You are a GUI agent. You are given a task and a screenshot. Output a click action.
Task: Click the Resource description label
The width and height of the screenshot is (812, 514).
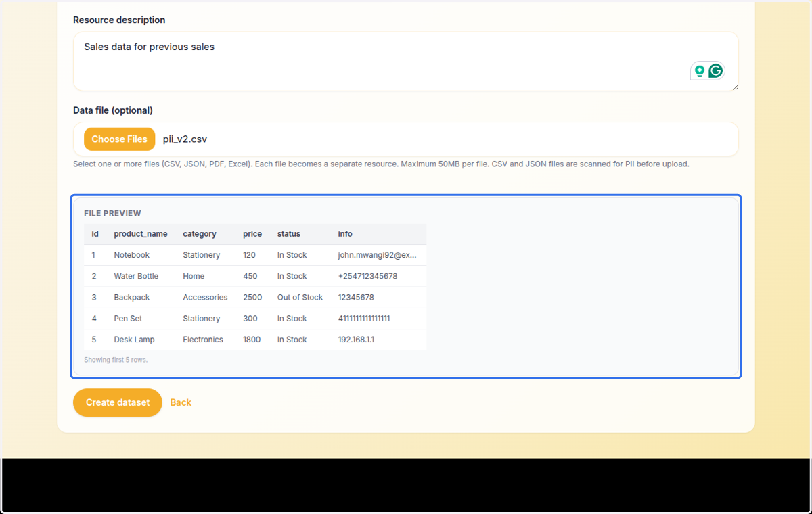click(x=119, y=20)
